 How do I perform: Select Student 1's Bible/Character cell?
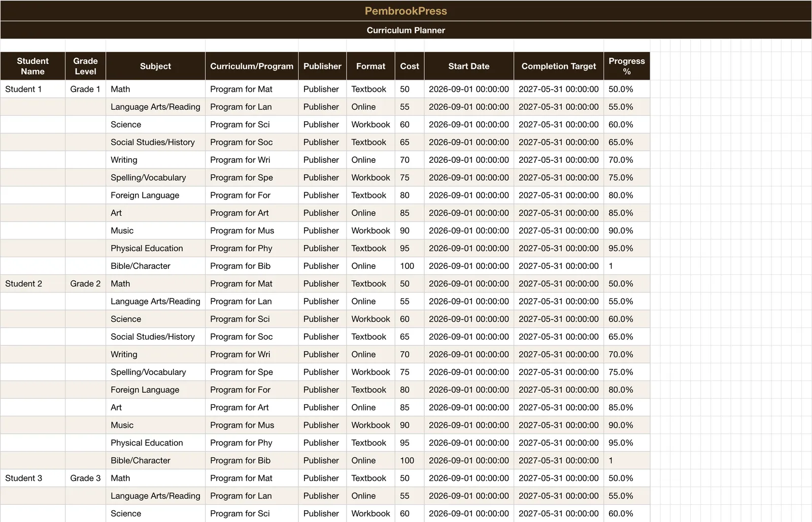coord(155,266)
